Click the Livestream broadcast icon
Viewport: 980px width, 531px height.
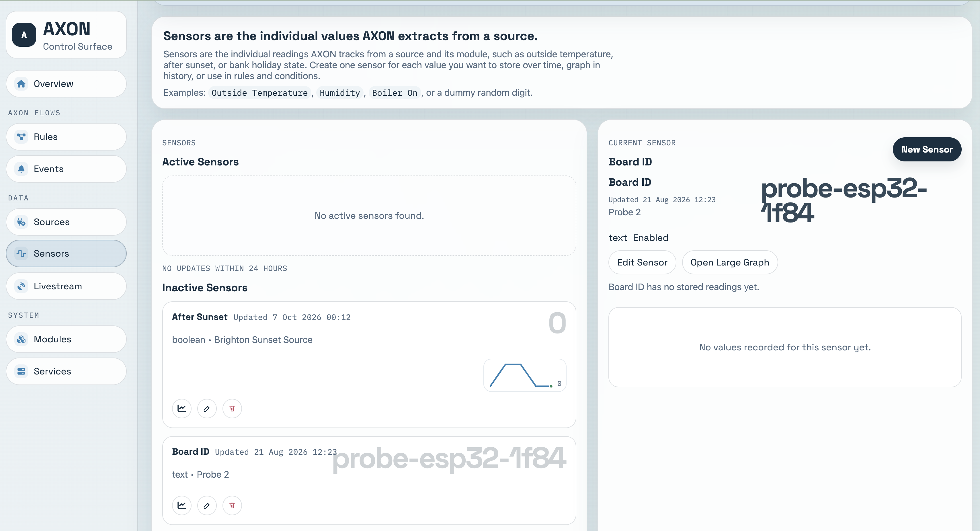21,286
